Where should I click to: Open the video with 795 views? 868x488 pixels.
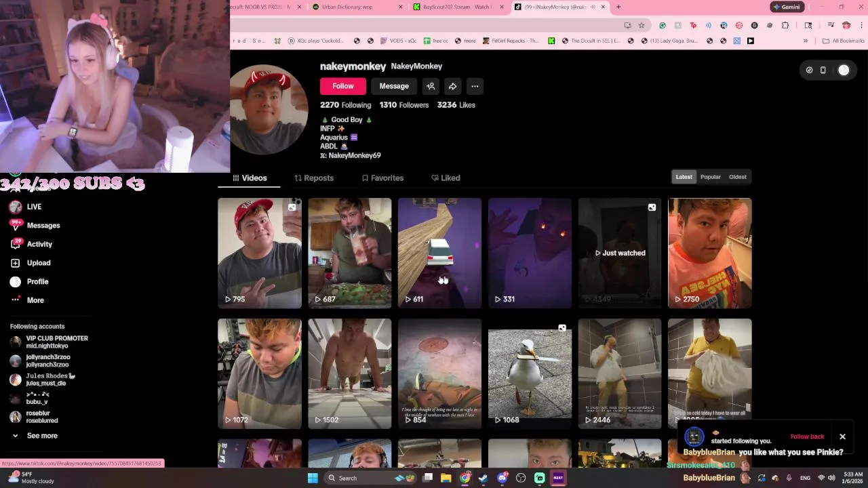pyautogui.click(x=260, y=253)
